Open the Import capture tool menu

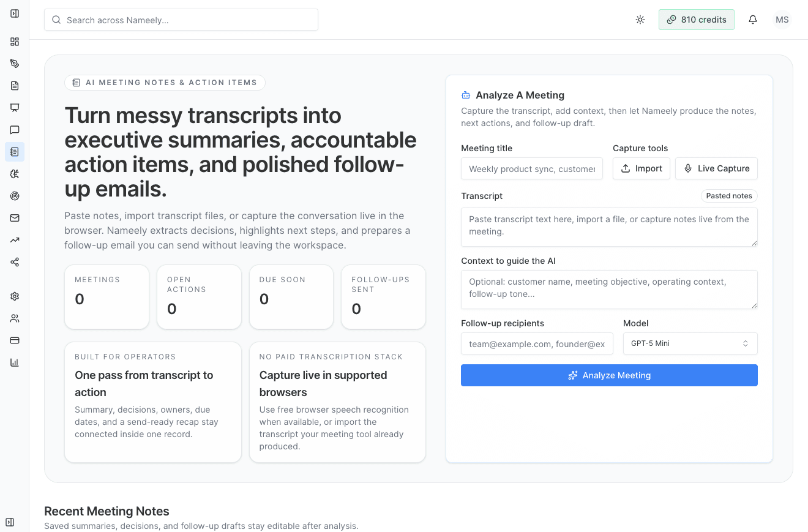[x=641, y=168]
